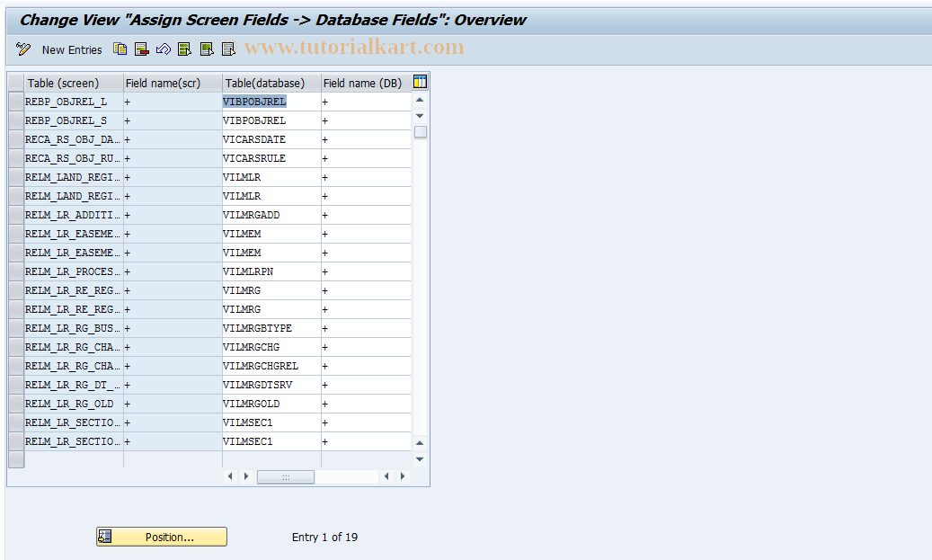Sort by the Table (database) column header
932x560 pixels.
[x=269, y=82]
